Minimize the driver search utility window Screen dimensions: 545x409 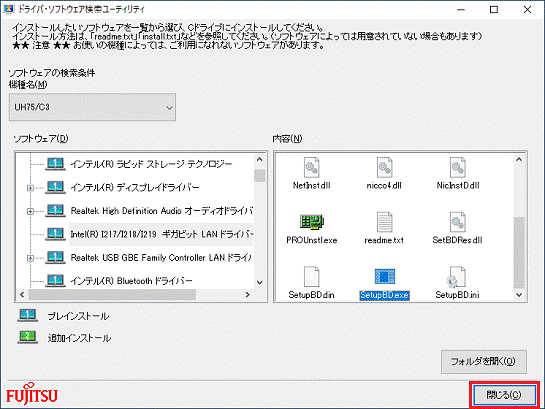[x=461, y=9]
